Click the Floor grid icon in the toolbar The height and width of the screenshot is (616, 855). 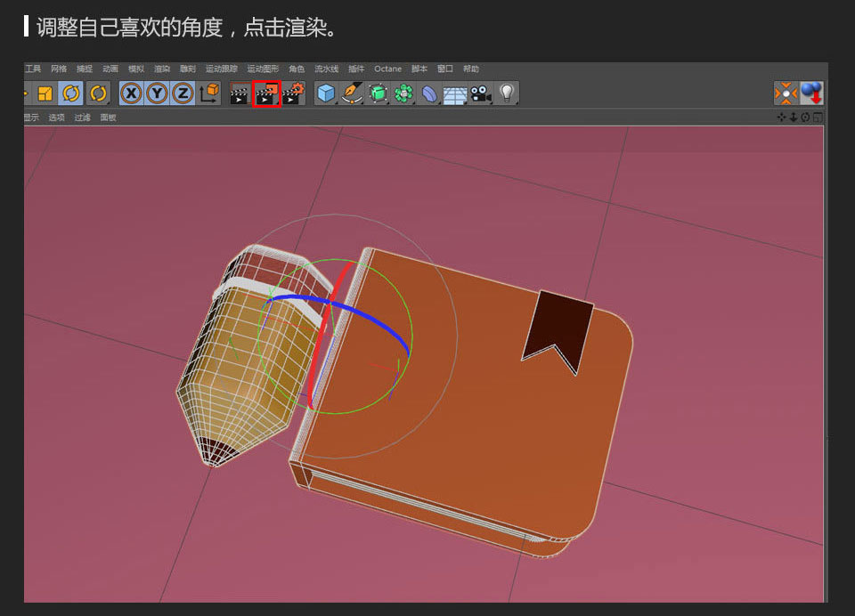pos(454,93)
